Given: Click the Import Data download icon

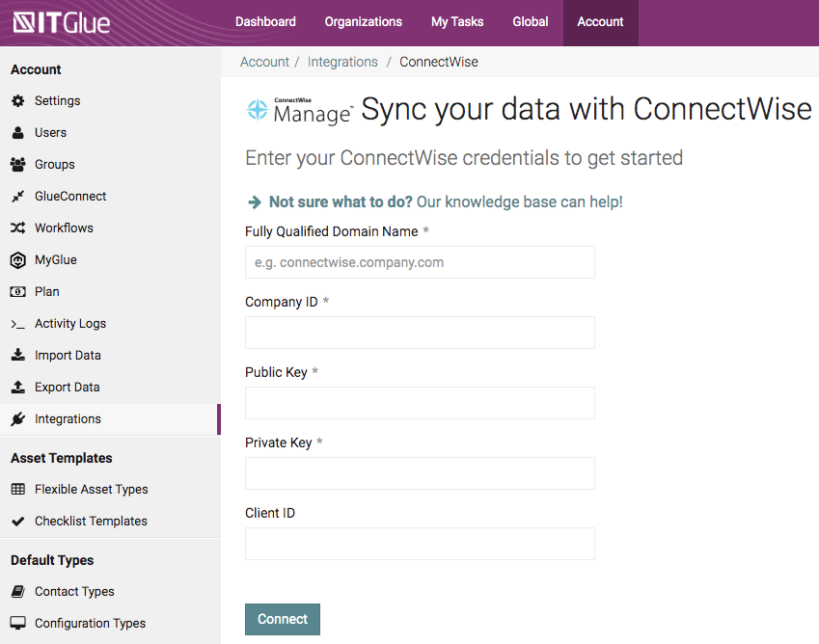Looking at the screenshot, I should pyautogui.click(x=18, y=355).
